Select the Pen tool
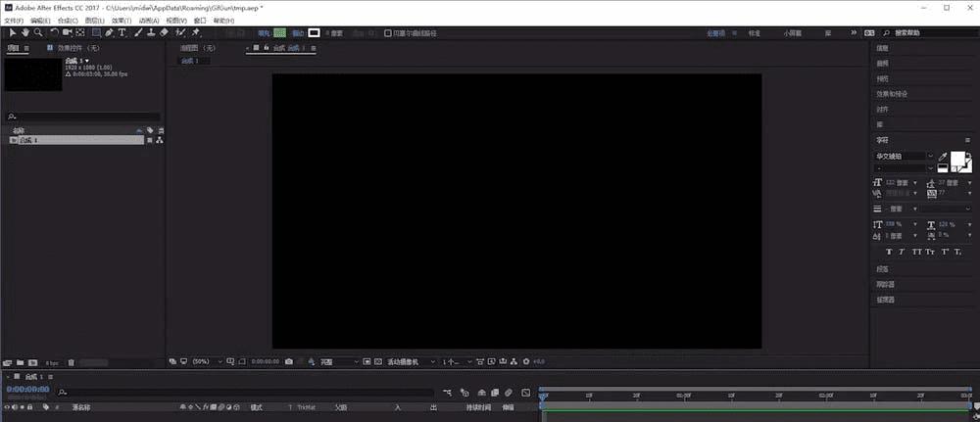The width and height of the screenshot is (980, 422). [110, 32]
